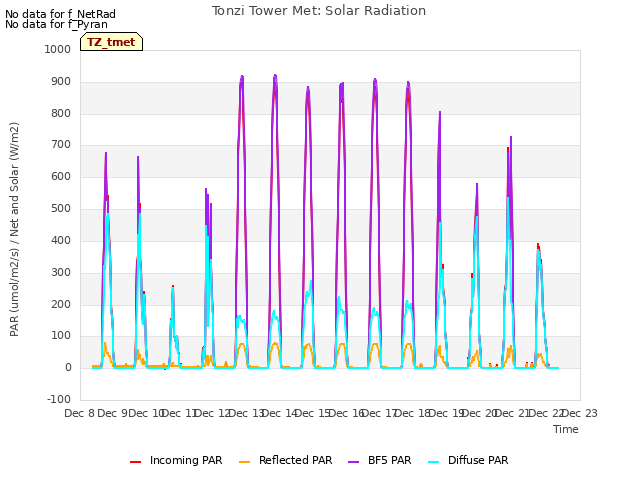Click the Diffuse PAR peak on Dec 21

(508, 198)
